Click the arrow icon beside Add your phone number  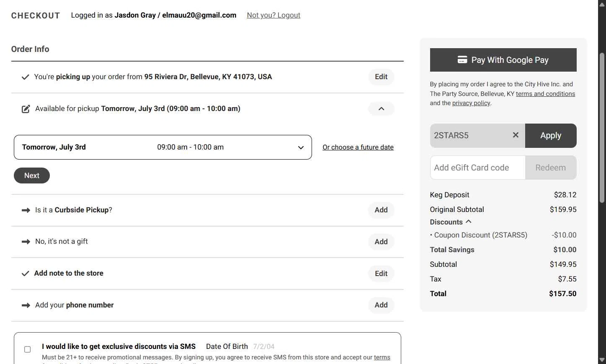[26, 305]
